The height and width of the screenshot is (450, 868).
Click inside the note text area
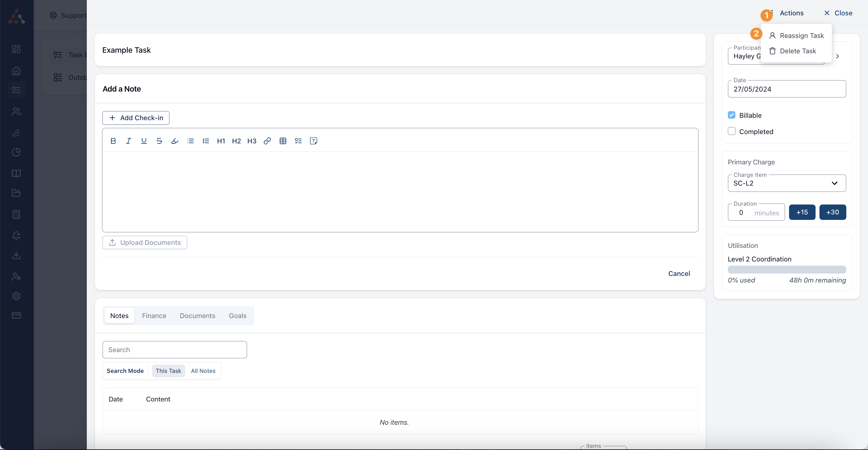(400, 192)
